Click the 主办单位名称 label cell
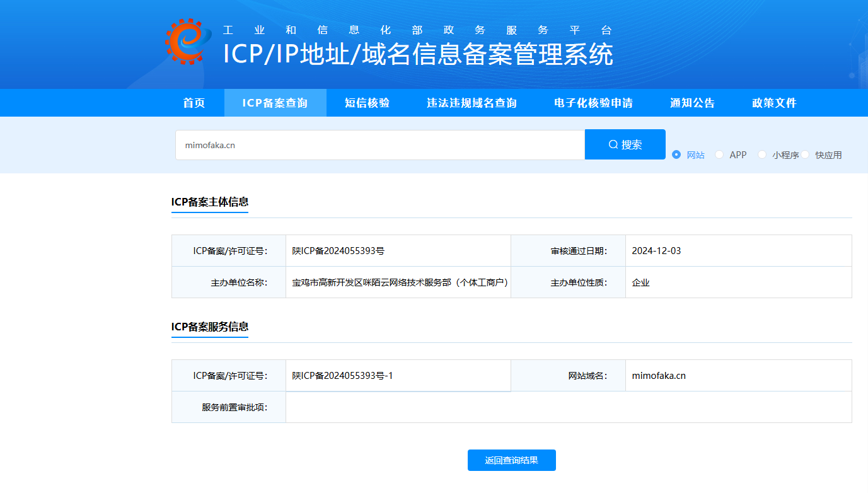This screenshot has height=493, width=868. pyautogui.click(x=229, y=282)
